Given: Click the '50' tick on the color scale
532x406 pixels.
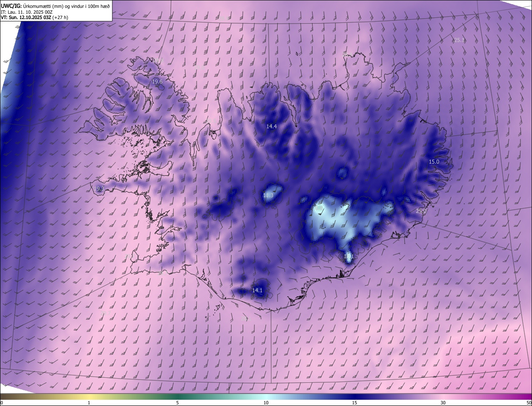Looking at the screenshot, I should click(x=529, y=403).
